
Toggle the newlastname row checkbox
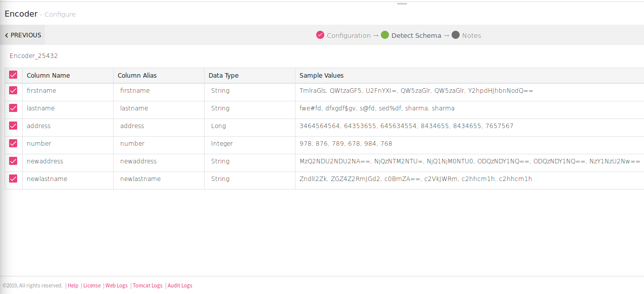coord(13,179)
